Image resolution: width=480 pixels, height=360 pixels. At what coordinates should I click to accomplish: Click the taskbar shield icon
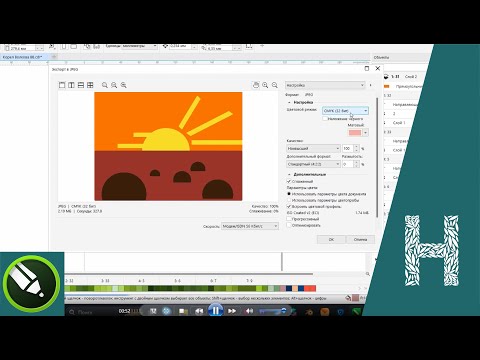coord(340,312)
